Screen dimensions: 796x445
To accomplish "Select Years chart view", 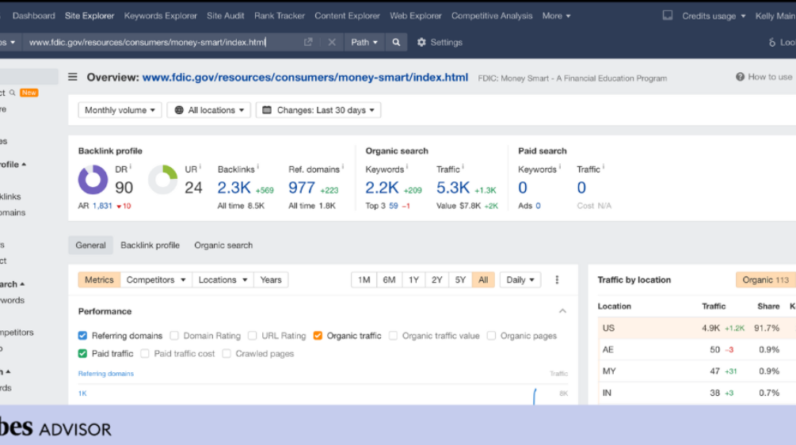I will point(271,280).
